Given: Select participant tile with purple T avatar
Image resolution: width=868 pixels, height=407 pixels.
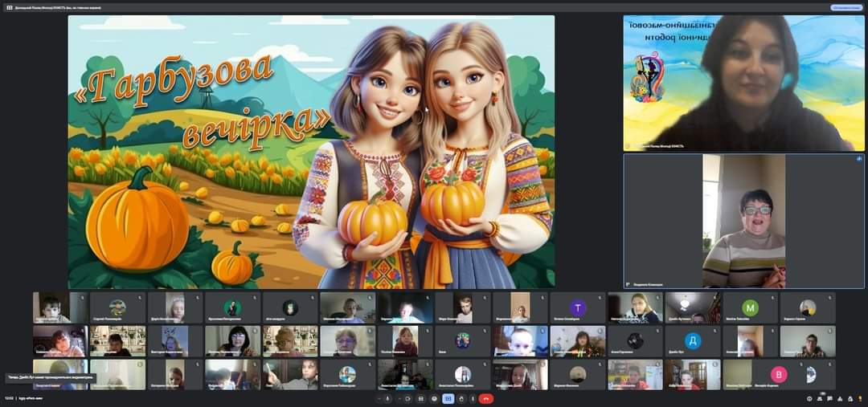Looking at the screenshot, I should (578, 308).
